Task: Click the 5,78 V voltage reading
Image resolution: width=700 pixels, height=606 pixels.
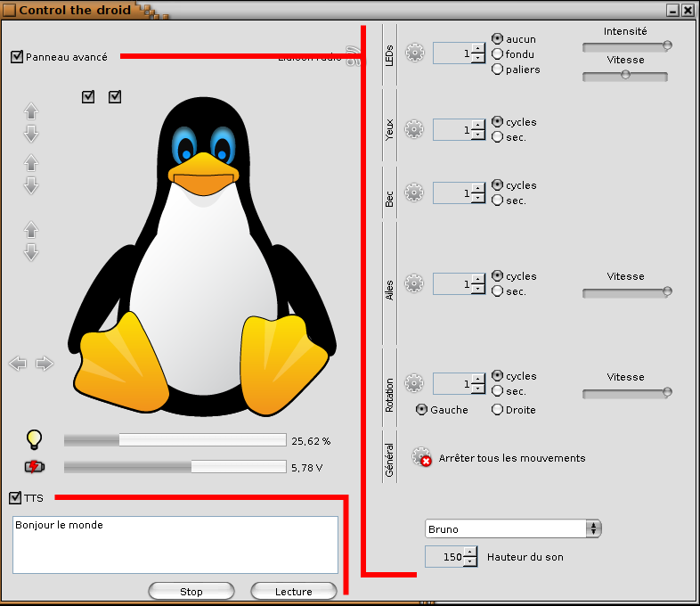Action: [306, 468]
